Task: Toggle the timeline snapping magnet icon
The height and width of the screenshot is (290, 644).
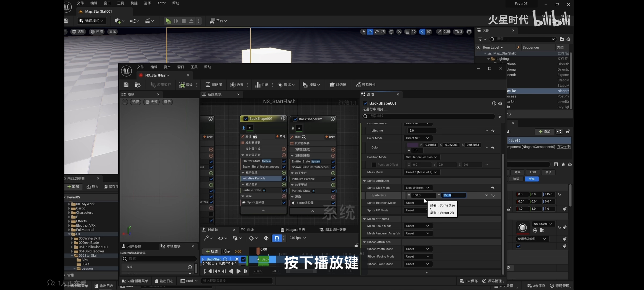Action: [x=277, y=238]
